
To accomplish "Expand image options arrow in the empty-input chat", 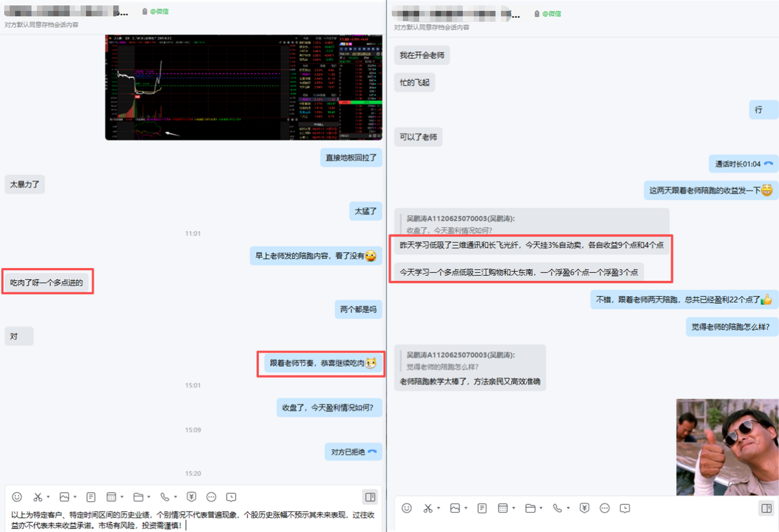I will point(465,508).
